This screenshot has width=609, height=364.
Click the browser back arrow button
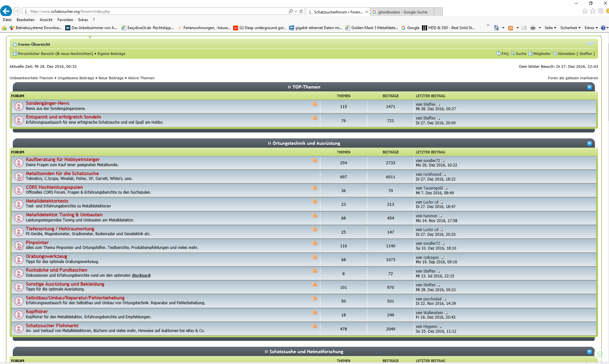click(x=6, y=11)
